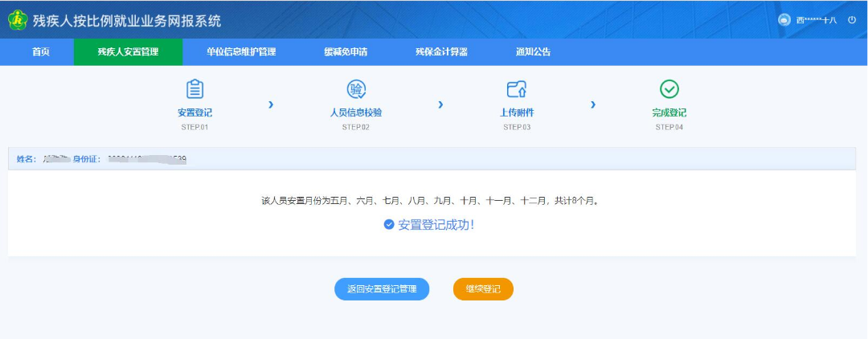Open the 首页 home tab
Image resolution: width=868 pixels, height=339 pixels.
pyautogui.click(x=41, y=52)
